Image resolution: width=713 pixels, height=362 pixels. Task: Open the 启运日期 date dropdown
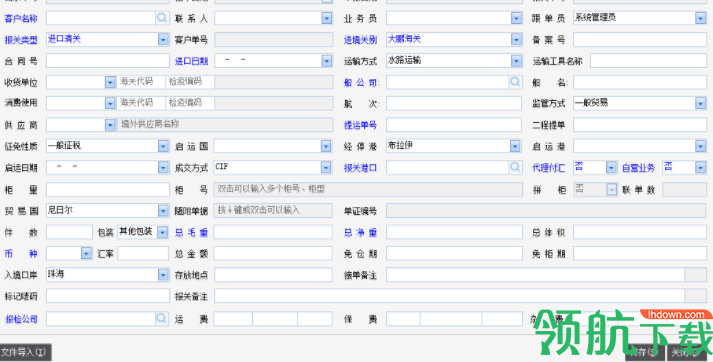[x=163, y=167]
